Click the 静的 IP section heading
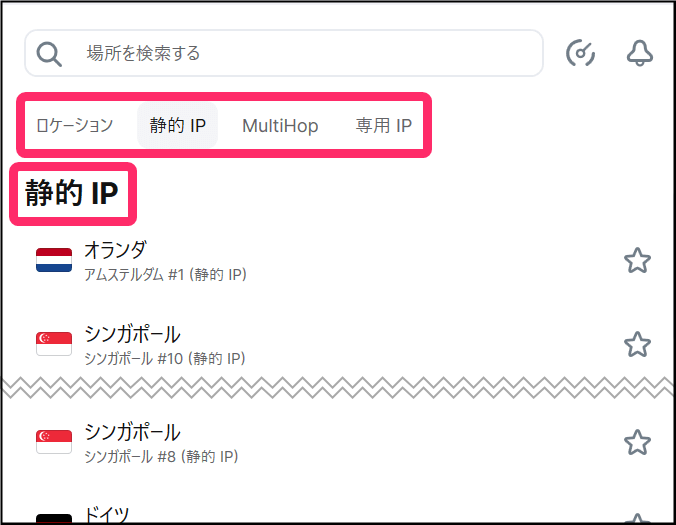Screen dimensions: 676x525 [x=72, y=193]
